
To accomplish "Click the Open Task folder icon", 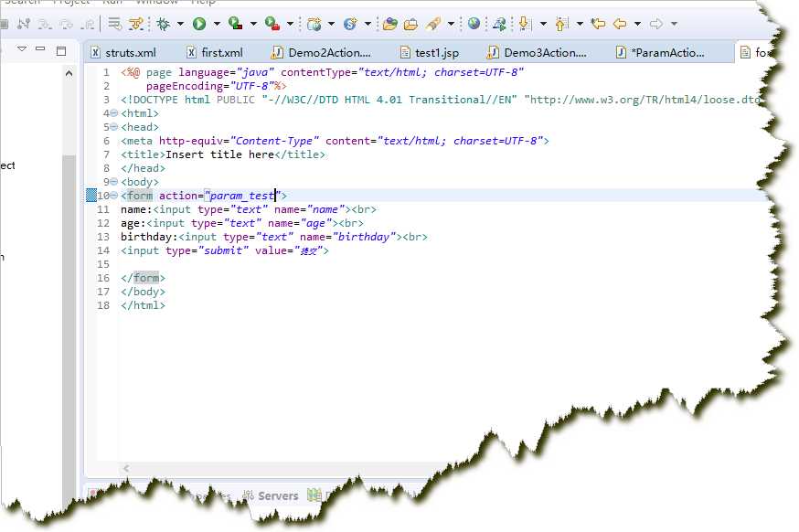I will point(410,24).
